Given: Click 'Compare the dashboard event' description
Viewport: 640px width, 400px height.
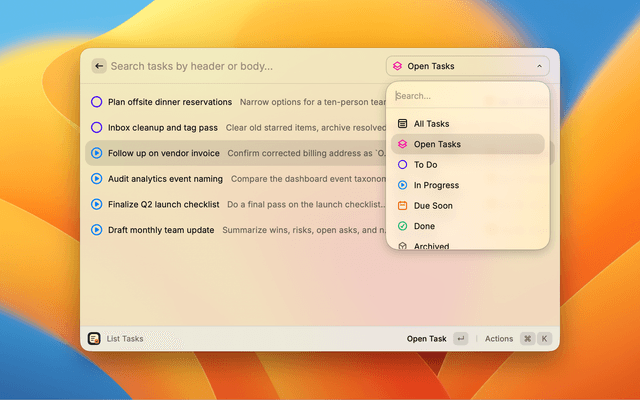Looking at the screenshot, I should tap(308, 179).
